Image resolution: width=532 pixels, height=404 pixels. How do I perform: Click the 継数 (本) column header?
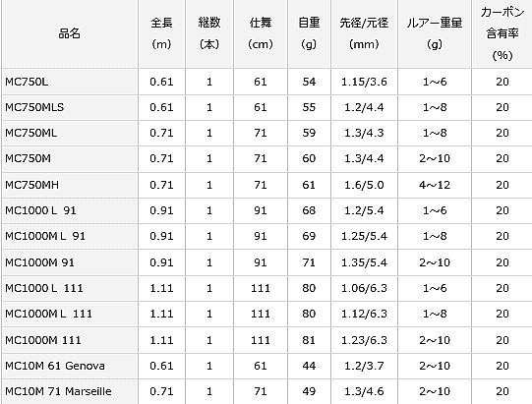[x=209, y=33]
